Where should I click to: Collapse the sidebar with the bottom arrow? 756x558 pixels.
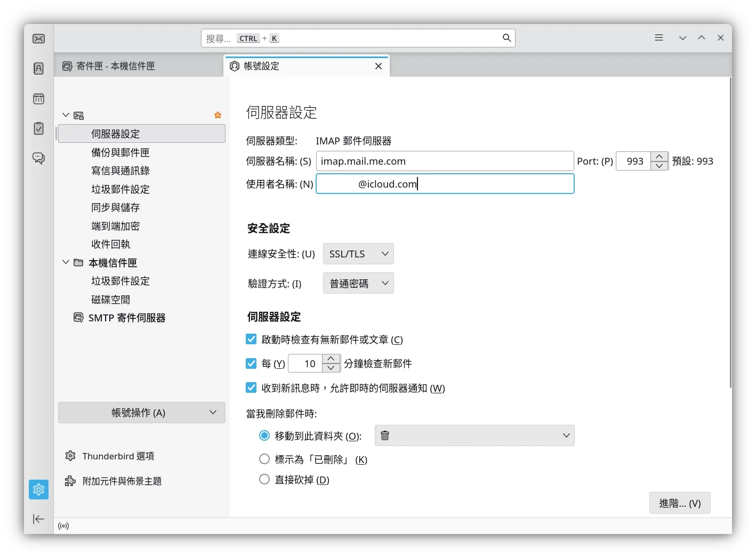pyautogui.click(x=38, y=519)
